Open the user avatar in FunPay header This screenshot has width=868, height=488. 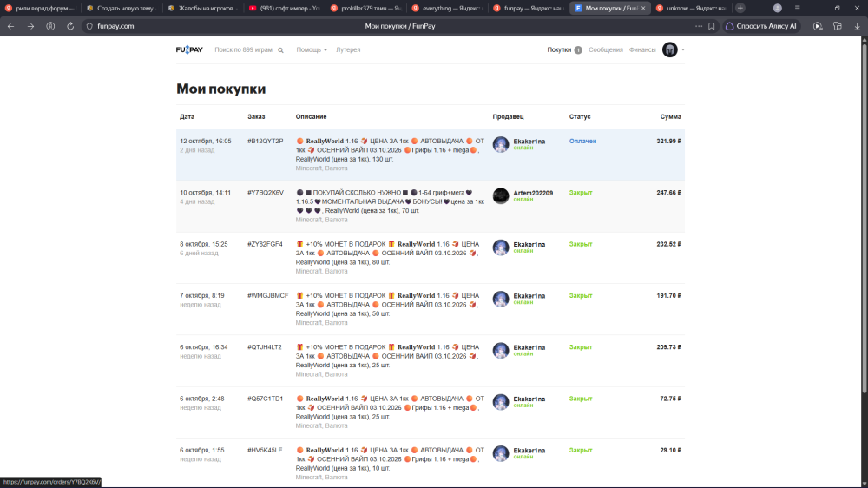pos(670,49)
